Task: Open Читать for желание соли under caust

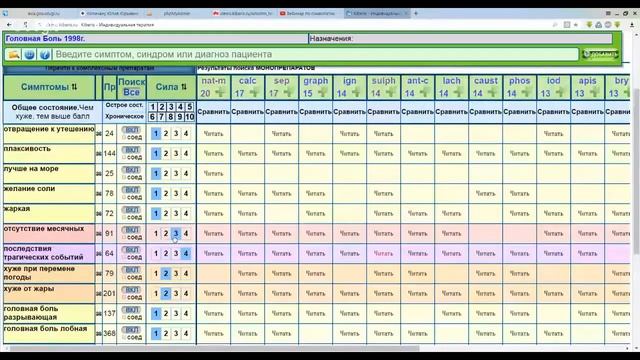Action: click(x=485, y=194)
